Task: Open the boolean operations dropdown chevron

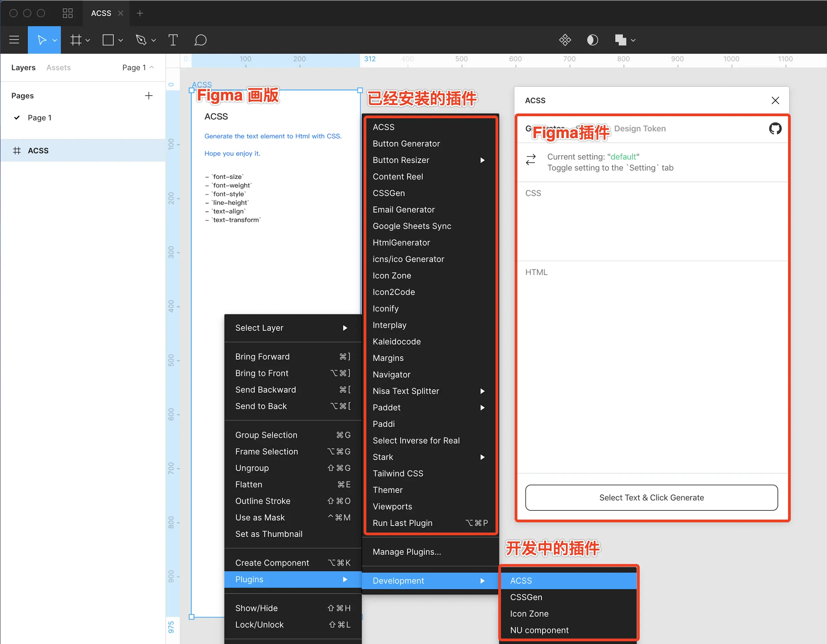Action: click(x=633, y=40)
